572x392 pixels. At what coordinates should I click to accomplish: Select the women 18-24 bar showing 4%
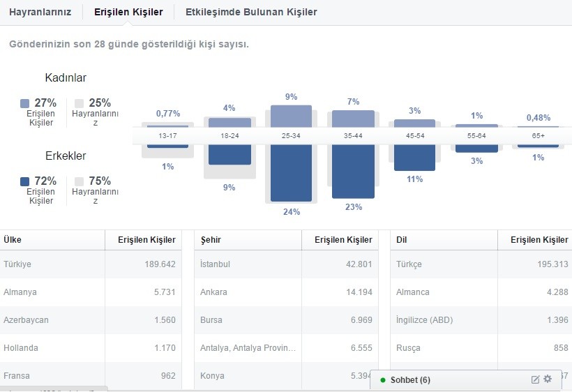[x=229, y=123]
